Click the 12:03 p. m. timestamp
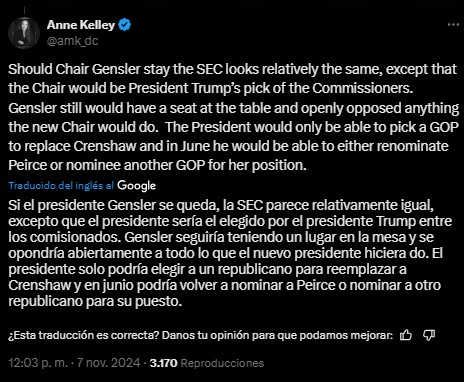This screenshot has height=382, width=464. [38, 363]
